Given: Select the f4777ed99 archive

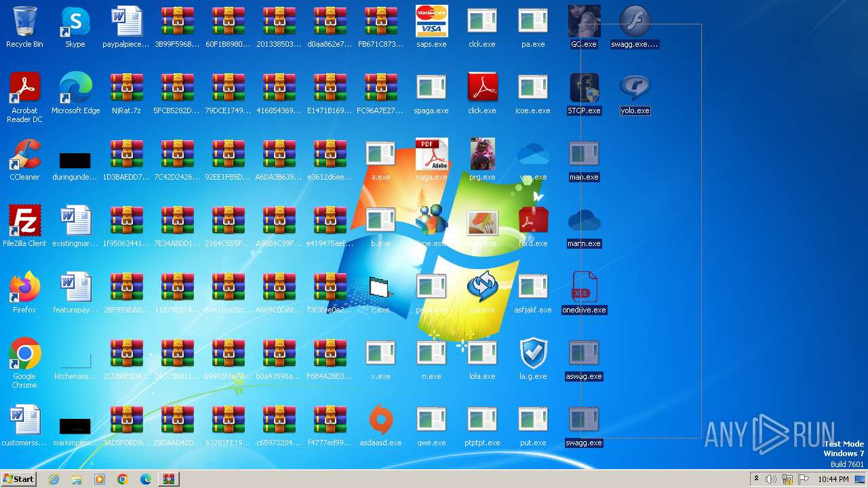Looking at the screenshot, I should tap(330, 426).
